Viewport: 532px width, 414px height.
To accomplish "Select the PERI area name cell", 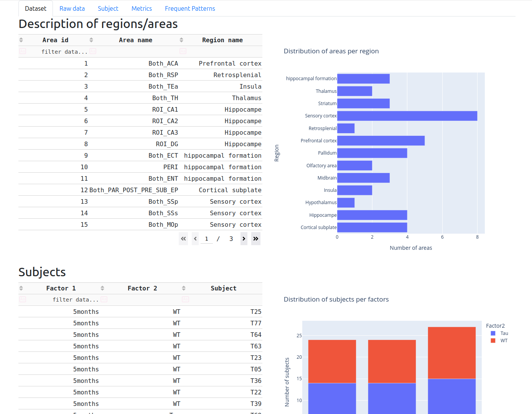I will click(134, 167).
